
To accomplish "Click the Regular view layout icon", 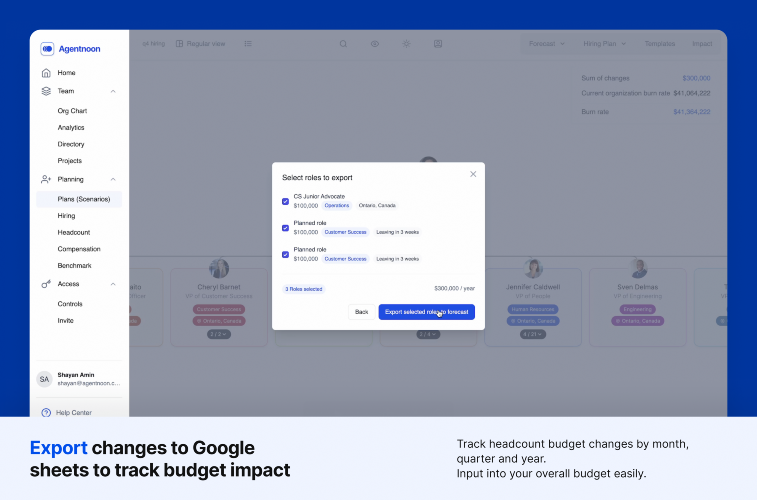I will point(180,44).
